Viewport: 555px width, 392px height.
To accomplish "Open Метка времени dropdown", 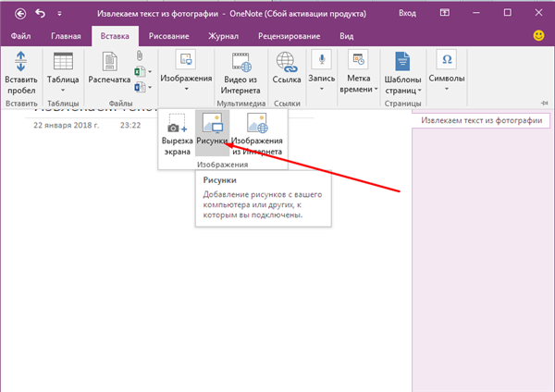I will pos(359,72).
